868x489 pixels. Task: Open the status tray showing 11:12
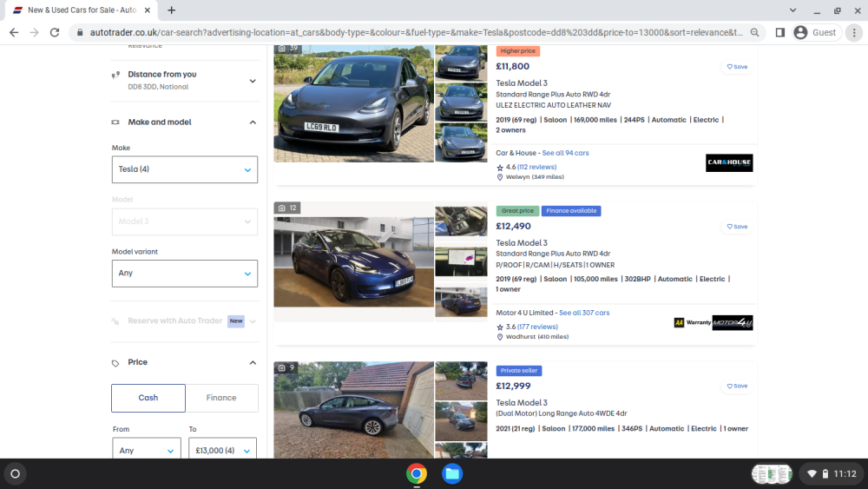(x=832, y=474)
